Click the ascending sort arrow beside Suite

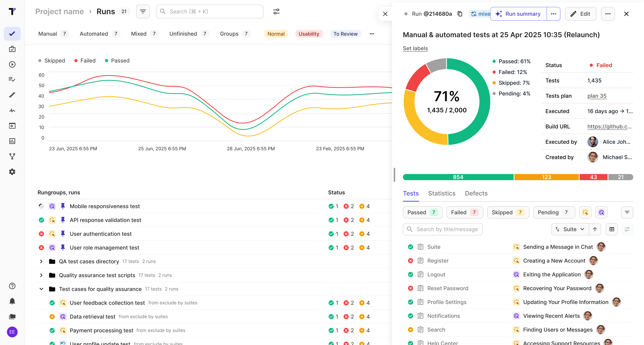click(x=595, y=229)
